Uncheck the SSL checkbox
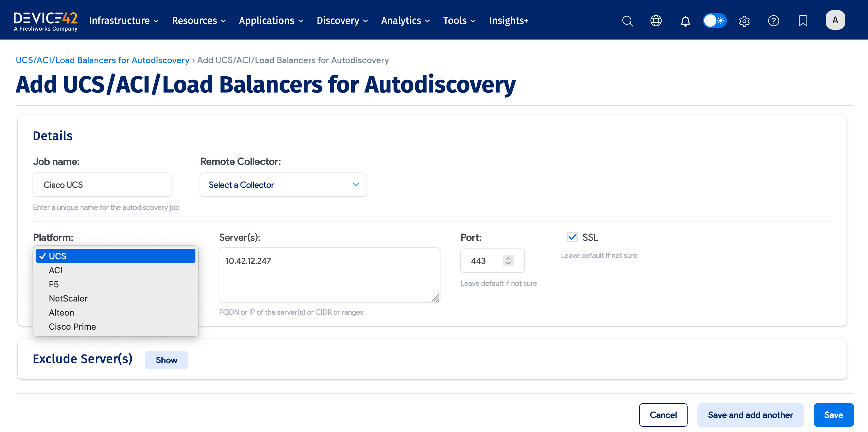This screenshot has width=868, height=432. [572, 237]
